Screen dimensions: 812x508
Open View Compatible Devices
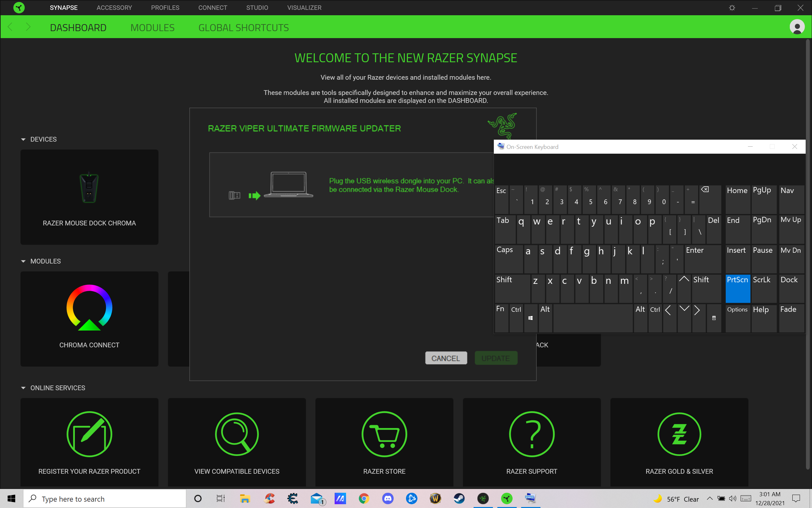(x=237, y=442)
